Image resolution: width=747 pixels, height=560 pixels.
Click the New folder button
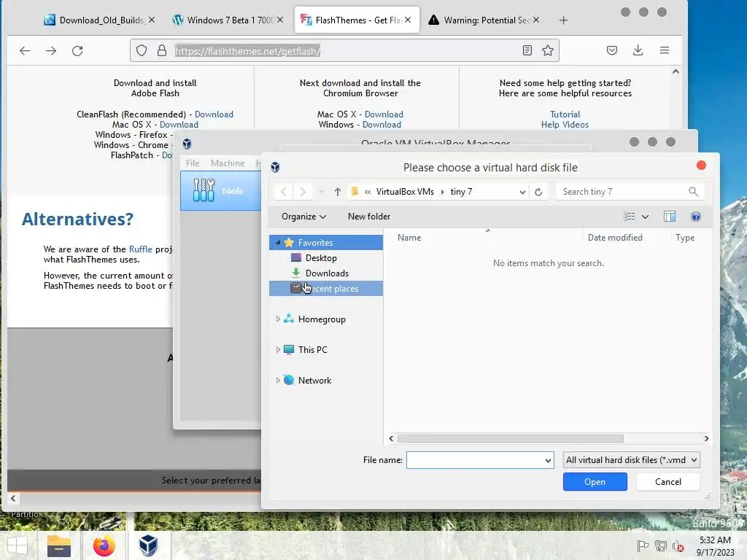tap(369, 217)
